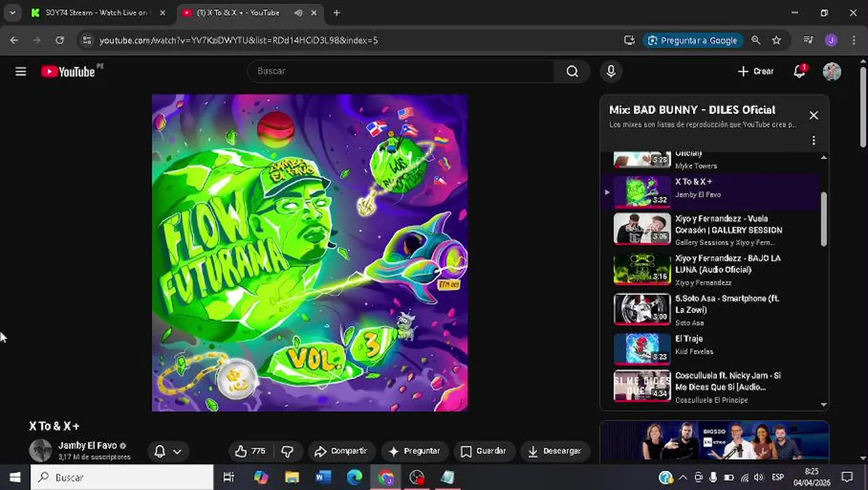Open volume control in system tray
Screen dimensions: 868x490
[759, 478]
